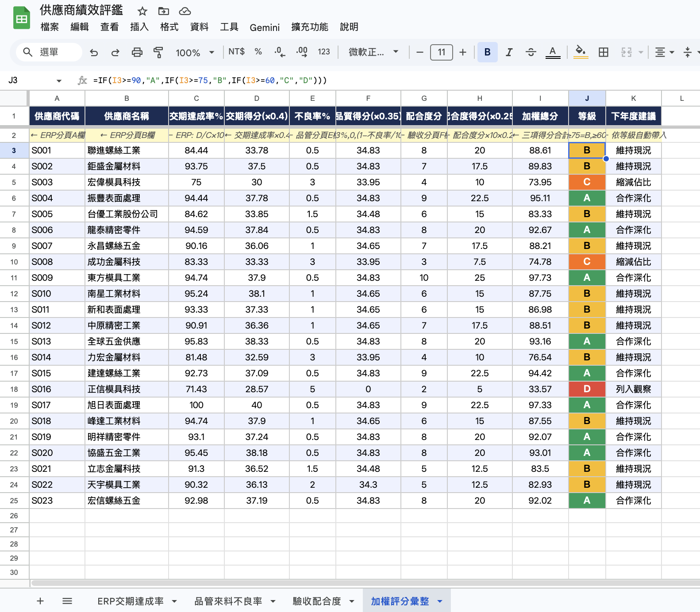Click the redo arrow icon
The image size is (700, 612).
pyautogui.click(x=115, y=52)
